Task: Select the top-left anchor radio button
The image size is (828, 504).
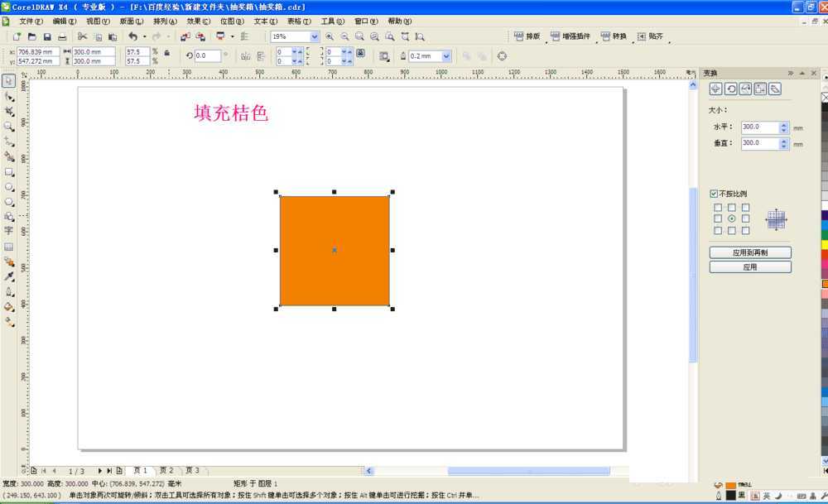Action: coord(719,207)
